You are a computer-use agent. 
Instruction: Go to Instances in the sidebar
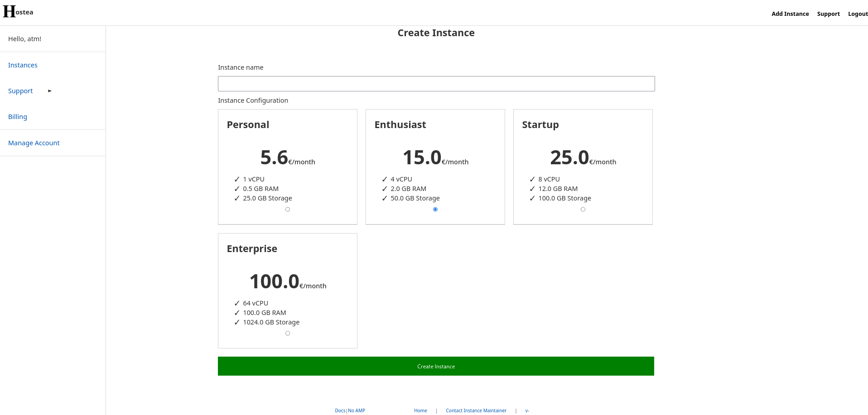[23, 65]
